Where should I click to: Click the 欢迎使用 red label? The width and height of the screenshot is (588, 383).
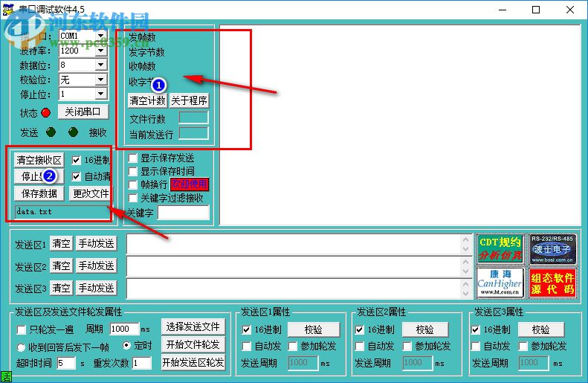click(x=190, y=184)
